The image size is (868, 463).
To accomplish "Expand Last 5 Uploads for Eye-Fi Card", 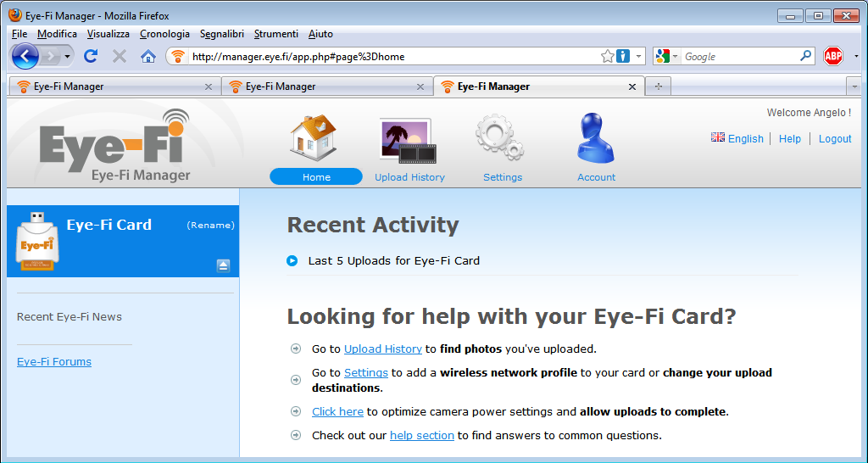I will (292, 261).
